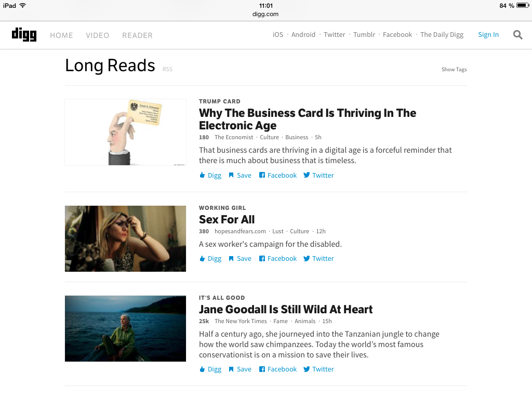Click Twitter bird icon for Business Card article
Image resolution: width=532 pixels, height=399 pixels.
(x=307, y=175)
